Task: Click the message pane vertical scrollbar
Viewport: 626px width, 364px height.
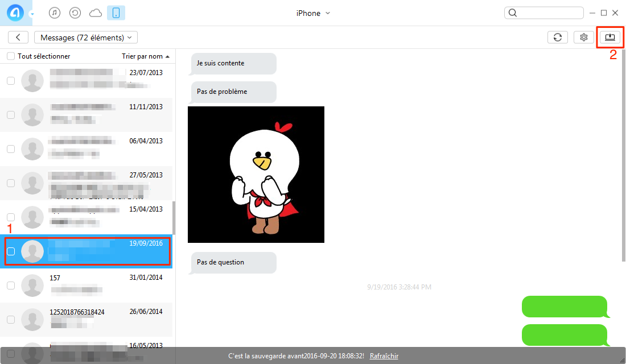Action: coord(624,156)
